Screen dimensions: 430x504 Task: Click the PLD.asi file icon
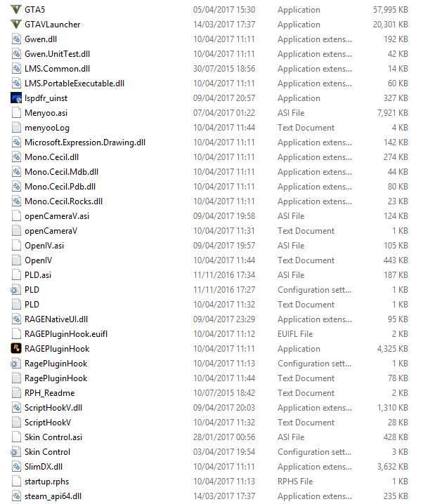(16, 275)
